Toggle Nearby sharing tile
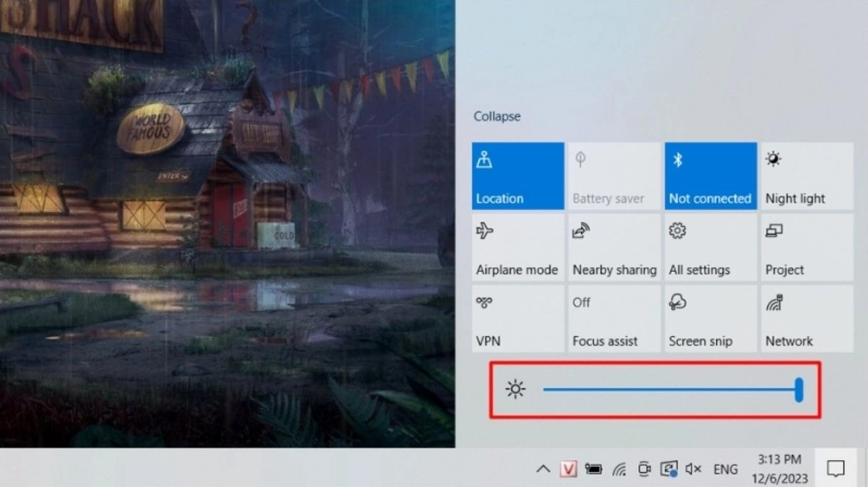This screenshot has height=487, width=868. point(614,247)
